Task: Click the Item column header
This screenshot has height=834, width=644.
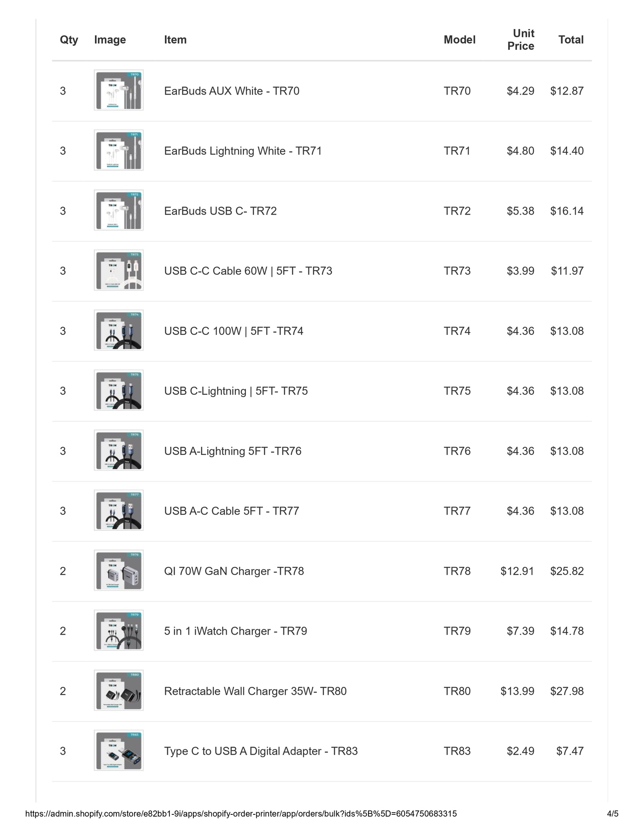Action: pos(175,40)
